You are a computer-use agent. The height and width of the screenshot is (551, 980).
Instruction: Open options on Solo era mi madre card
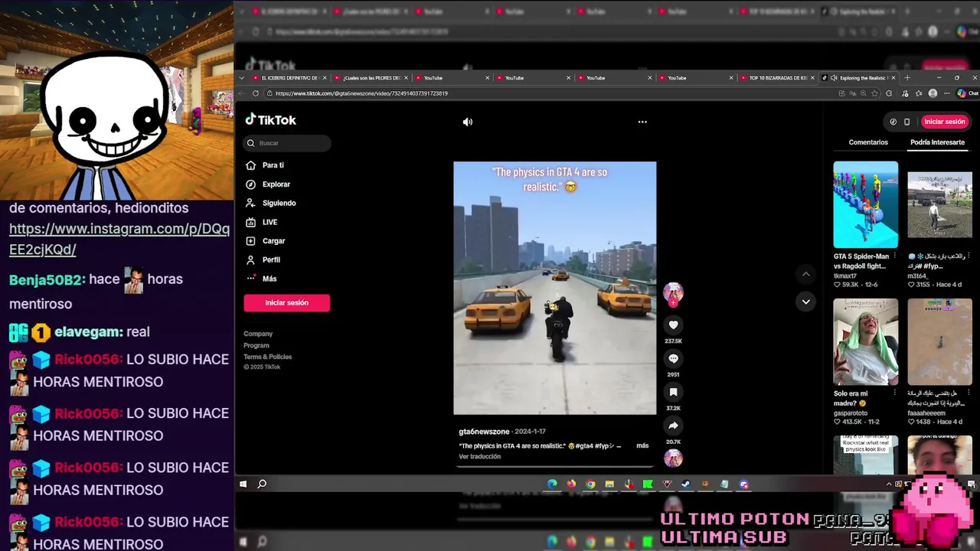point(894,393)
